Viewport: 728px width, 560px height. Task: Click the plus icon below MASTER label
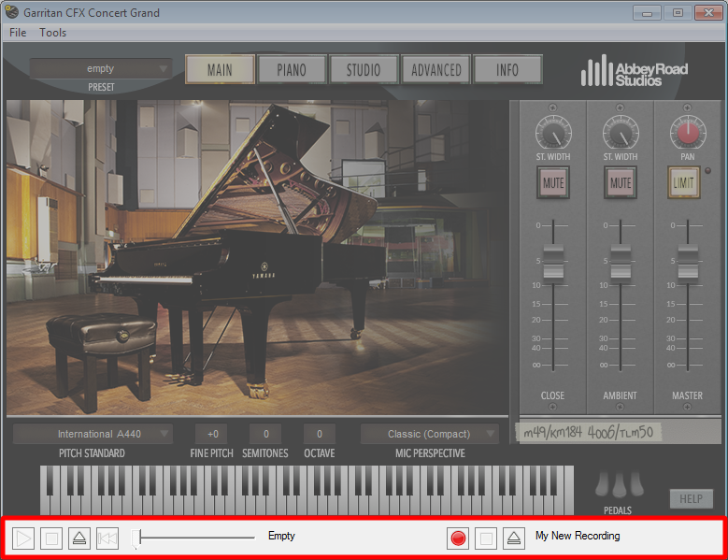(687, 408)
